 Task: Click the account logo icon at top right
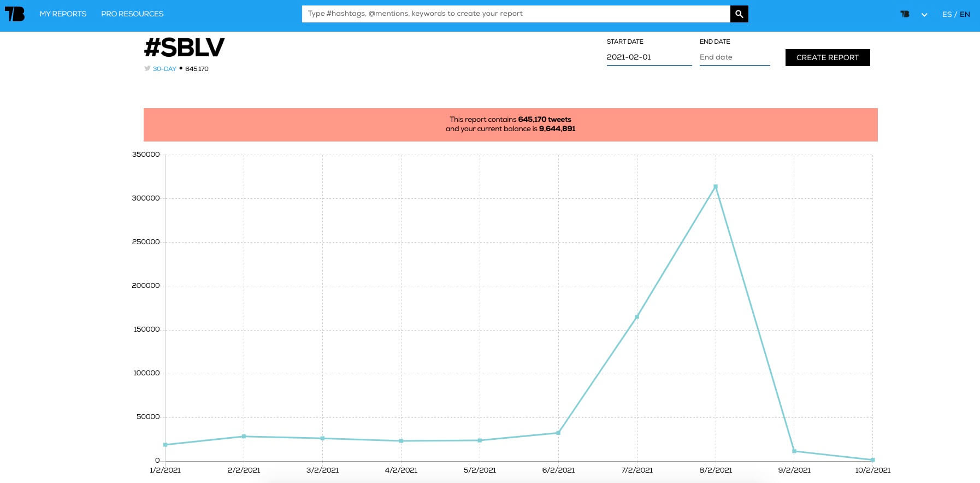905,14
